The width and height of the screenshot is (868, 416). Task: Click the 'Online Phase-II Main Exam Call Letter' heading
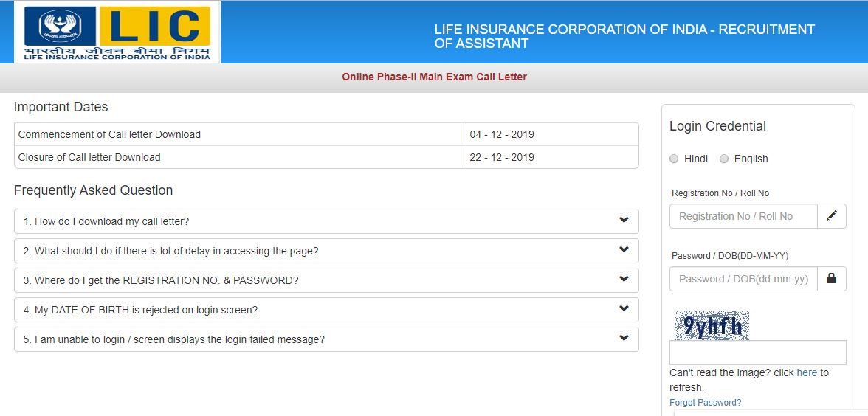434,77
